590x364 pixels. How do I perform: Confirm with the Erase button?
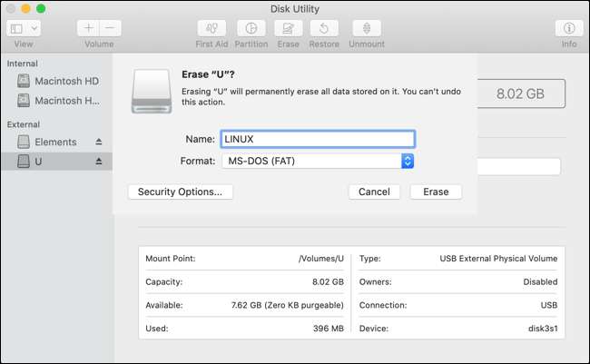(x=436, y=192)
